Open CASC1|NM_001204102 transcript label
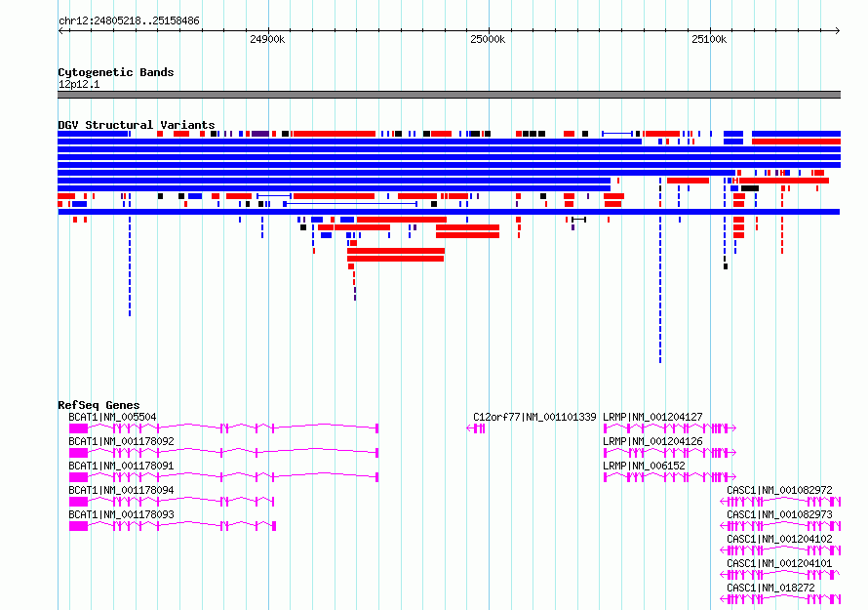868x610 pixels. point(779,539)
